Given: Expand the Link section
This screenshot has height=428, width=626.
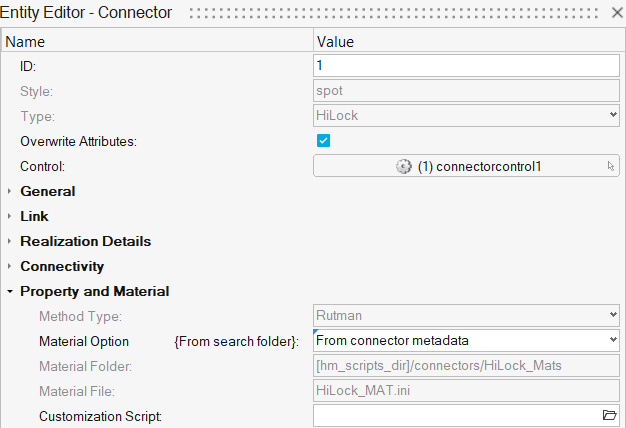Looking at the screenshot, I should click(10, 216).
